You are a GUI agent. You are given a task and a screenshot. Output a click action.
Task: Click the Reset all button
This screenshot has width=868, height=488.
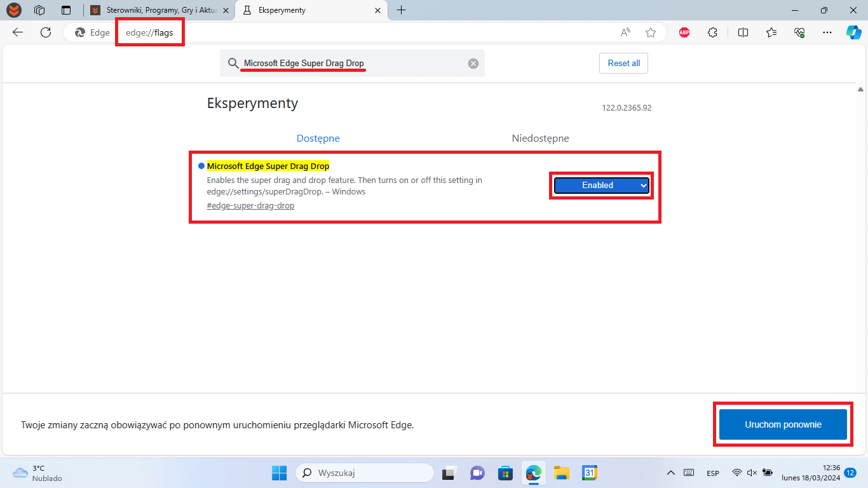[624, 64]
